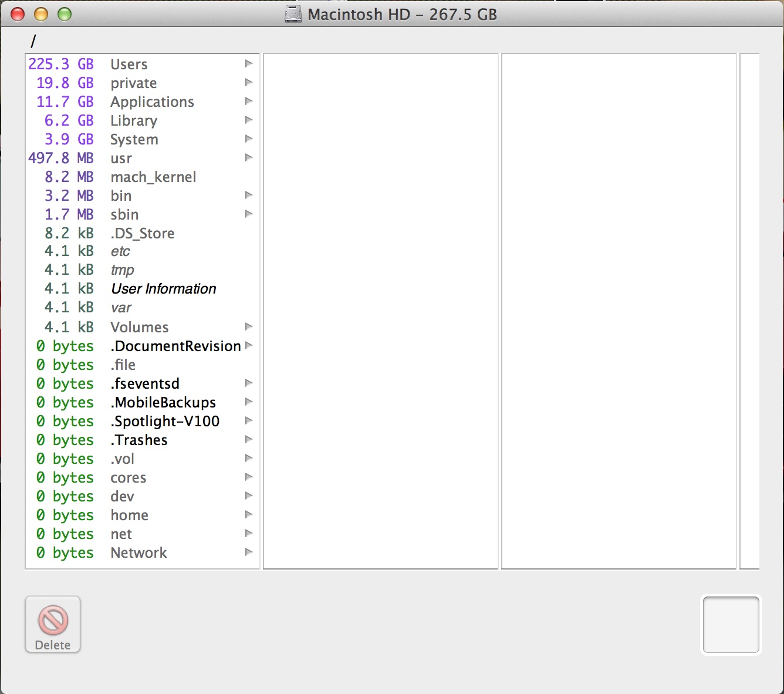Select the usr folder entry
Image resolution: width=784 pixels, height=694 pixels.
click(143, 158)
